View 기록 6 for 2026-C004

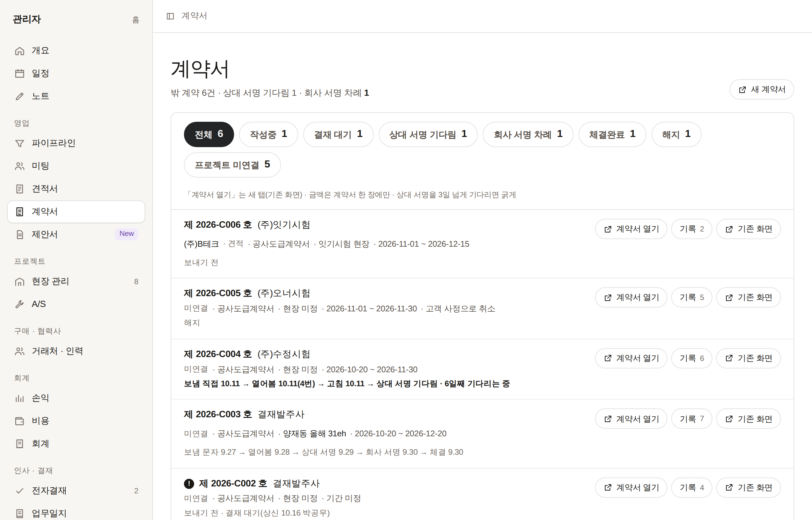pos(691,358)
